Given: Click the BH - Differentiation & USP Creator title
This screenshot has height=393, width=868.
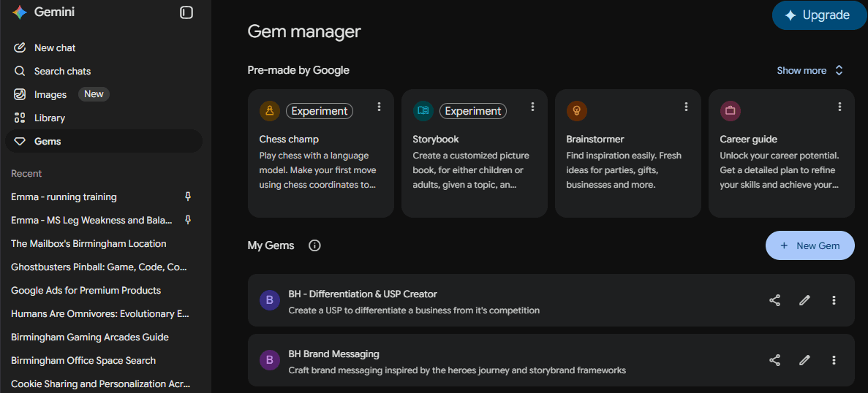Looking at the screenshot, I should 363,294.
